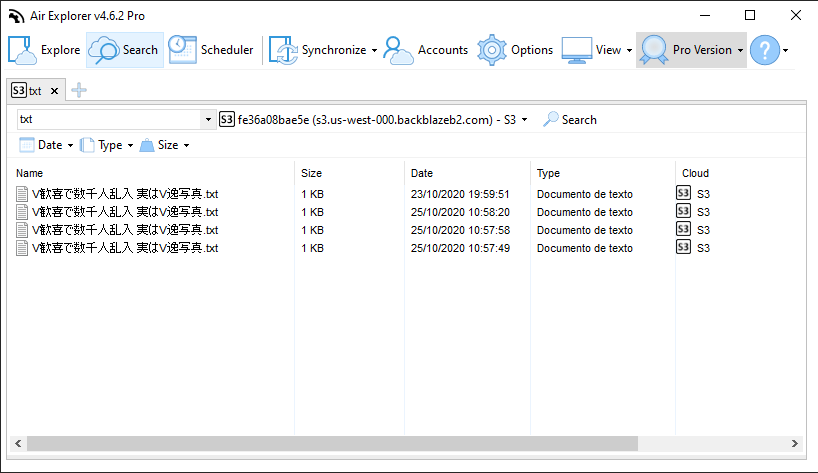
Task: Click the Air Explorer app icon in title bar
Action: click(17, 16)
